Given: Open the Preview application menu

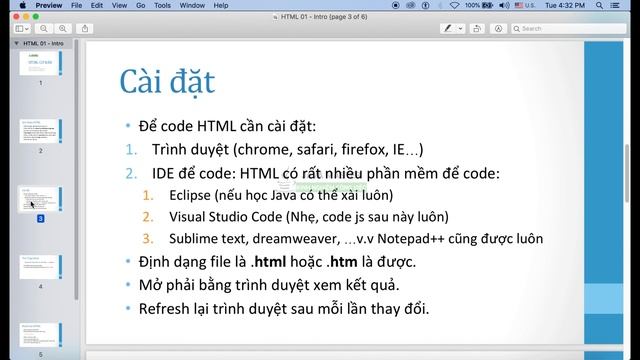Looking at the screenshot, I should [x=49, y=5].
